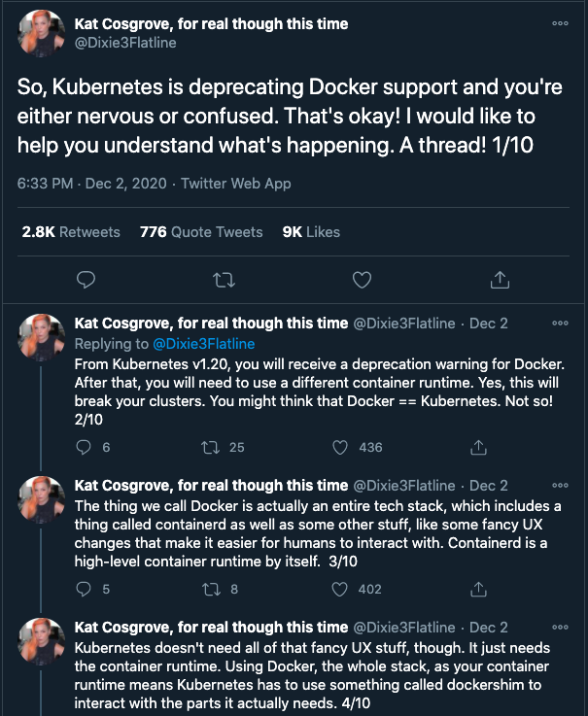Screen dimensions: 588x716
Task: Like the 2/10 tweet with 436 likes
Action: [x=340, y=447]
